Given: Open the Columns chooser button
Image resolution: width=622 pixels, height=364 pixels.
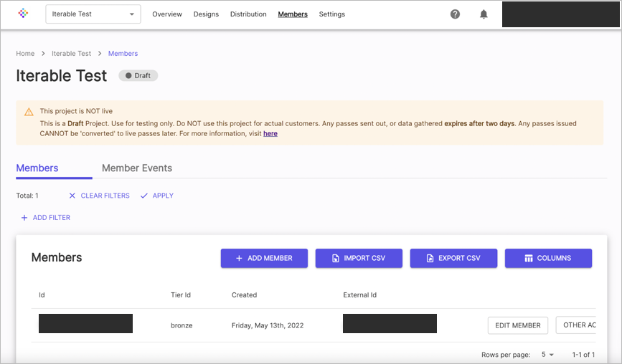Looking at the screenshot, I should [x=548, y=258].
